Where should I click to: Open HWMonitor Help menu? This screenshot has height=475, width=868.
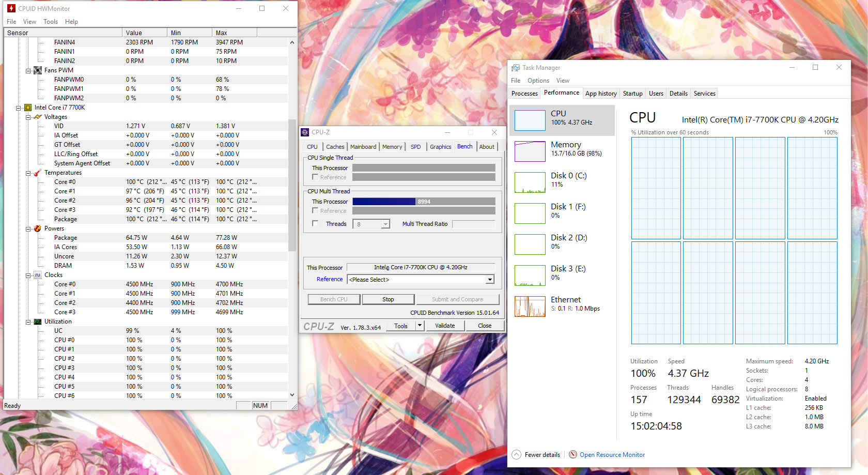(71, 22)
